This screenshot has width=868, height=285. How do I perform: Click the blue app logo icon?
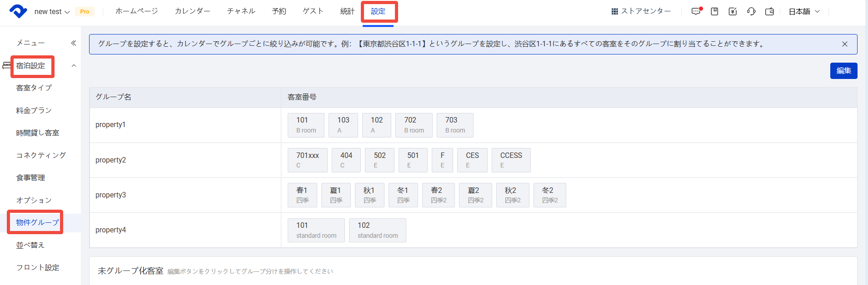click(x=18, y=11)
